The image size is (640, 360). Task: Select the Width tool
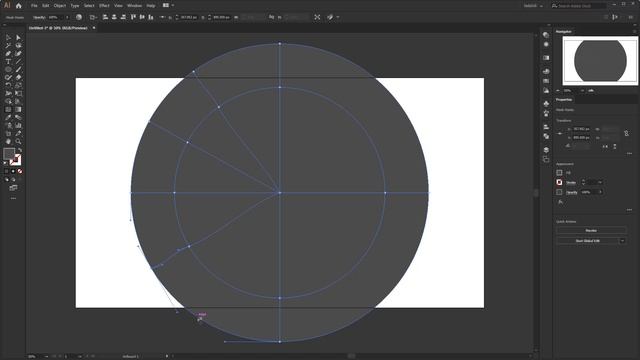(x=8, y=93)
